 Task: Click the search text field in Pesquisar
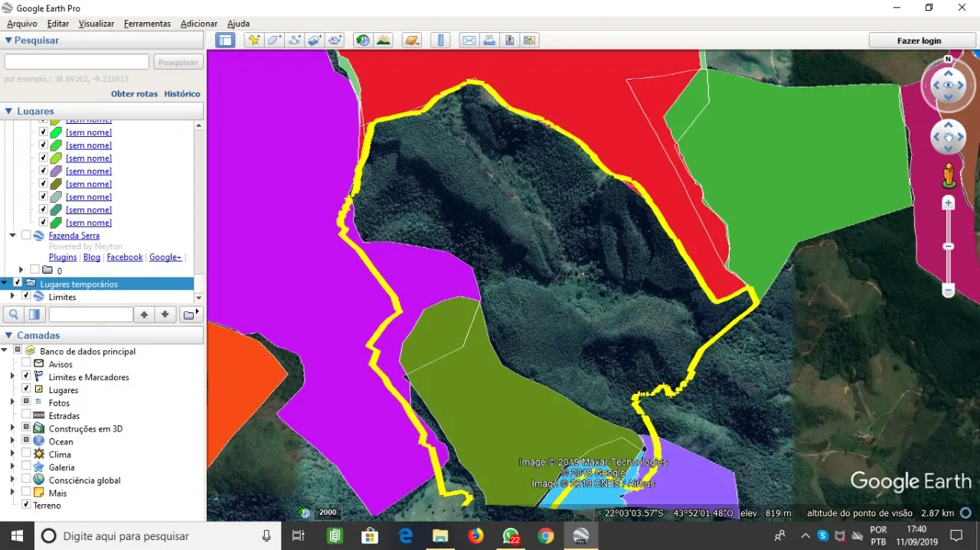tap(77, 62)
